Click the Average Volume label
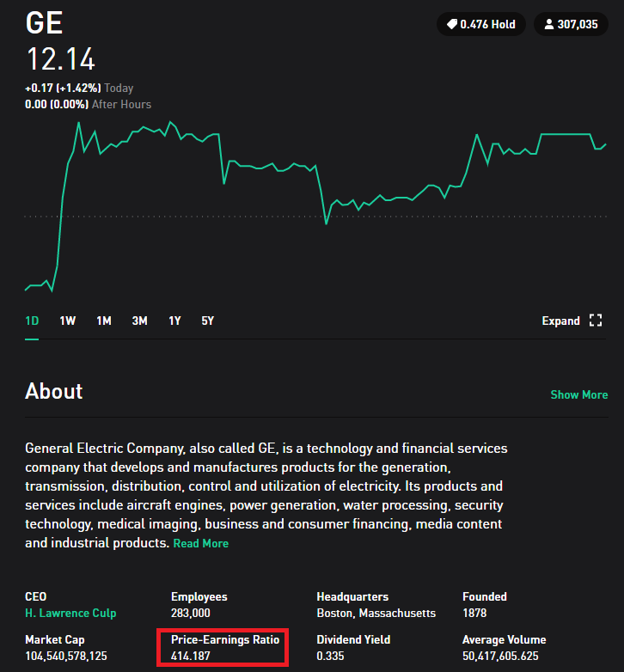 [505, 639]
